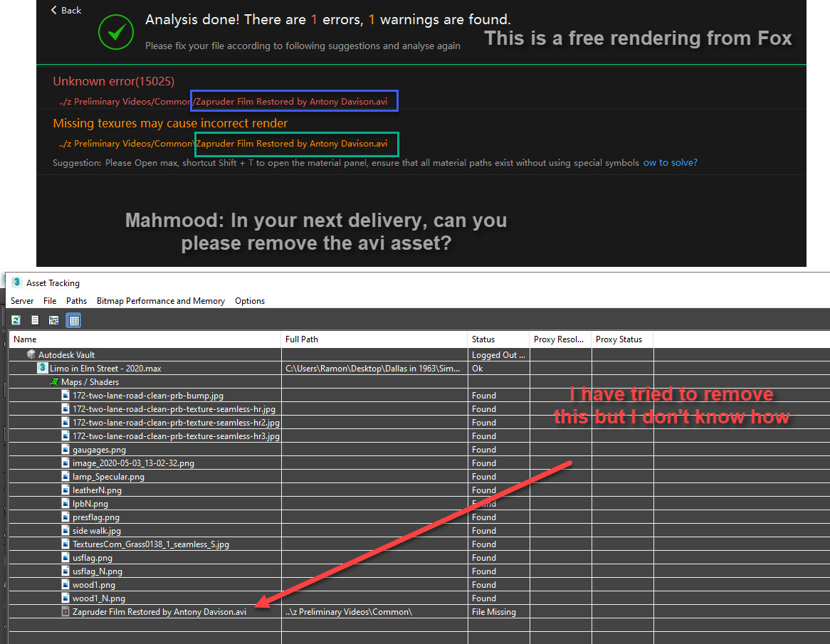Activate the table view toolbar icon
This screenshot has width=830, height=644.
pos(73,320)
